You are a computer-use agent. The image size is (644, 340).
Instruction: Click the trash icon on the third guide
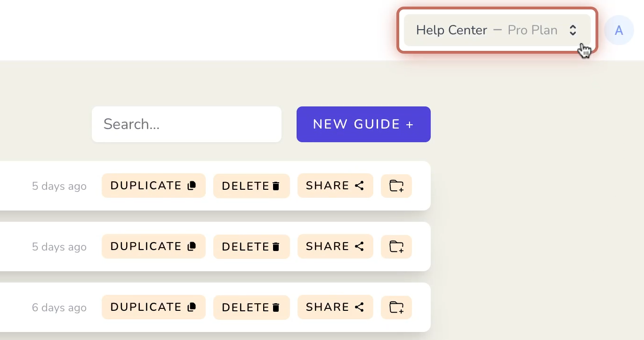276,308
